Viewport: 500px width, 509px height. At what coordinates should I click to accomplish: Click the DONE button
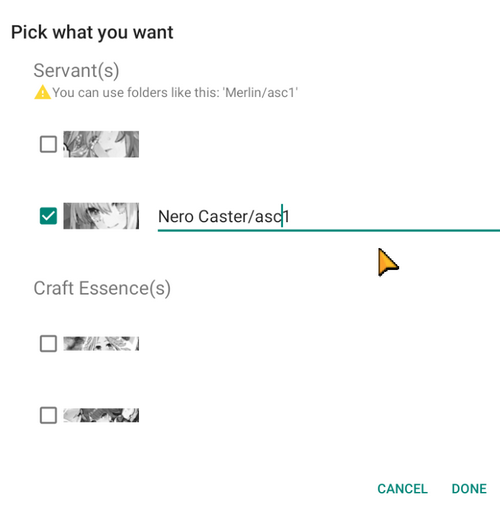469,489
